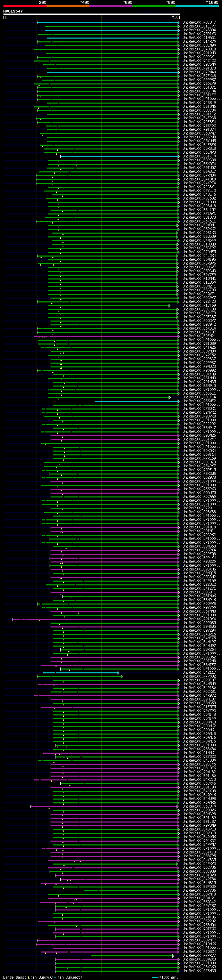Image resolution: width=222 pixels, height=980 pixels.
Task: Select hit label UniRef100_Q42117
Action: [x=199, y=673]
